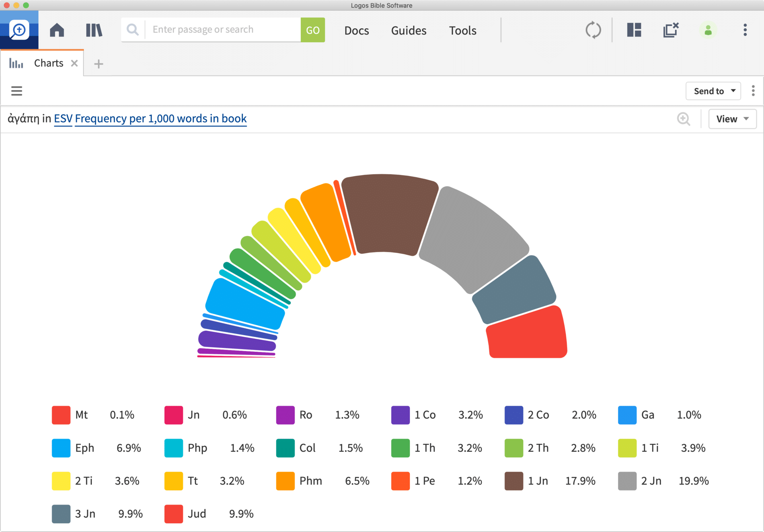Click the 2 Co legend swatch

[x=514, y=415]
